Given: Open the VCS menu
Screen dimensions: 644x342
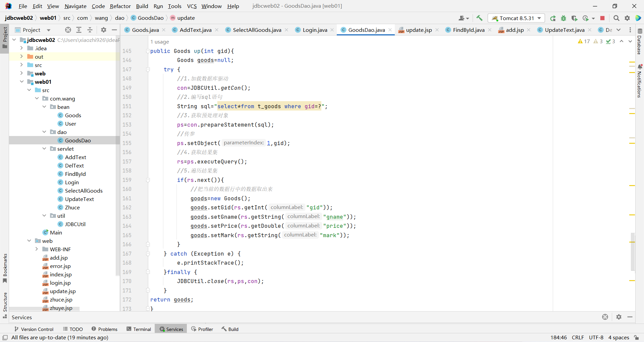Looking at the screenshot, I should point(192,6).
